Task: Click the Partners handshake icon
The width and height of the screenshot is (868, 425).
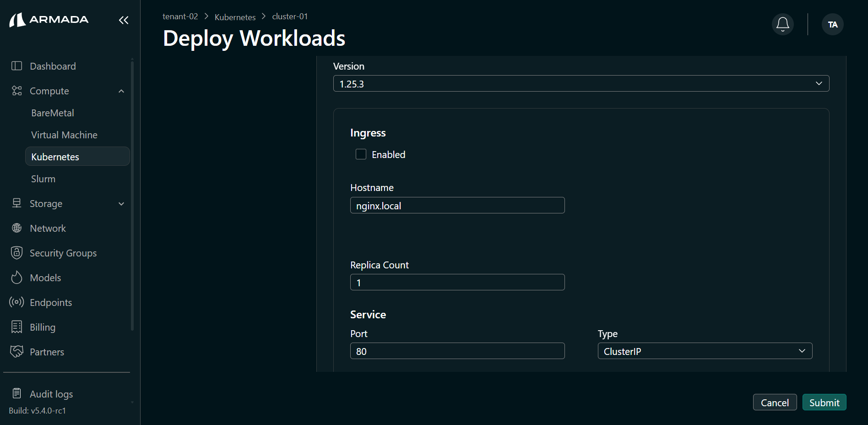Action: (x=16, y=352)
